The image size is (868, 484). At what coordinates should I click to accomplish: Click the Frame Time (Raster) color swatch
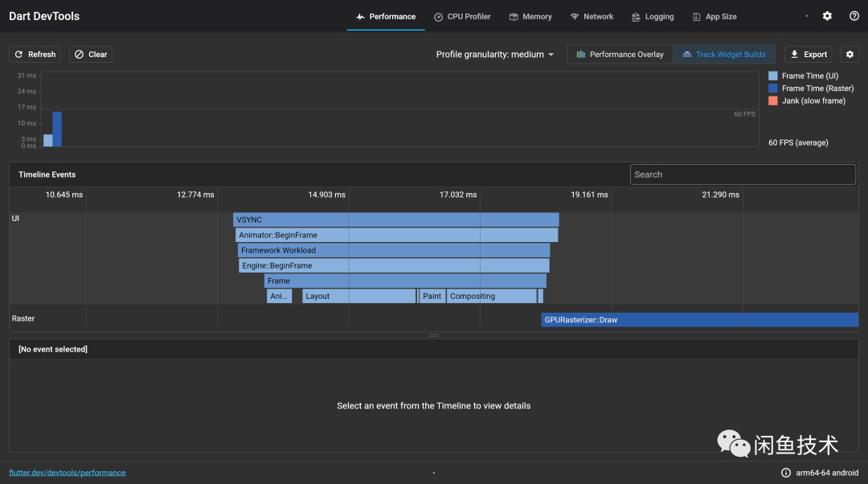click(773, 88)
